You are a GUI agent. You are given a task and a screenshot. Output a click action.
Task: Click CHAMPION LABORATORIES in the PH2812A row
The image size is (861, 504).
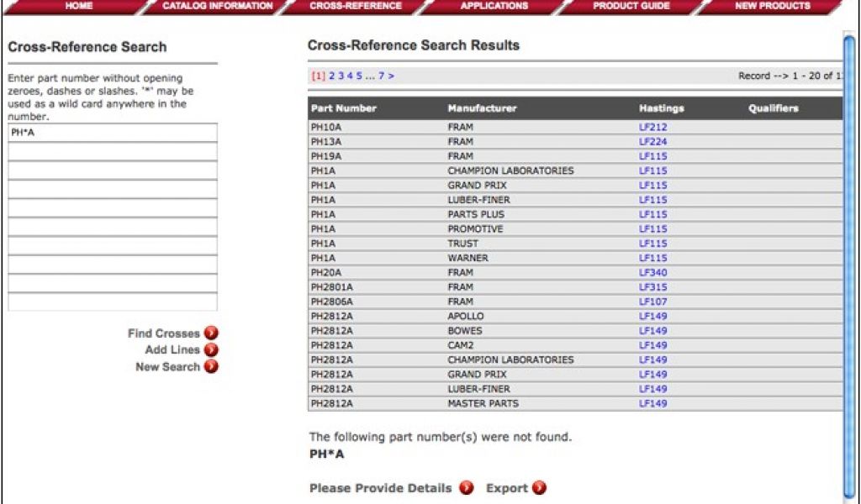pyautogui.click(x=510, y=360)
